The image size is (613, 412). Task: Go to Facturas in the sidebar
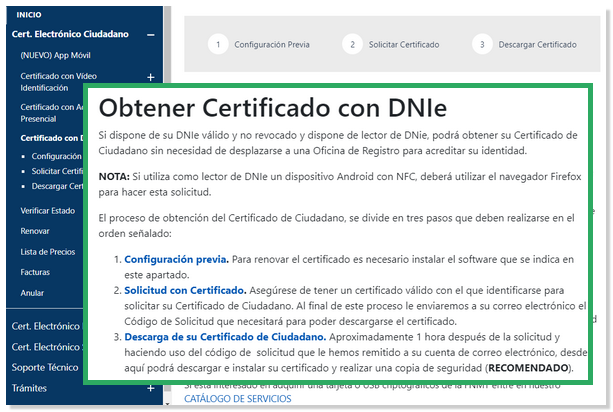37,272
